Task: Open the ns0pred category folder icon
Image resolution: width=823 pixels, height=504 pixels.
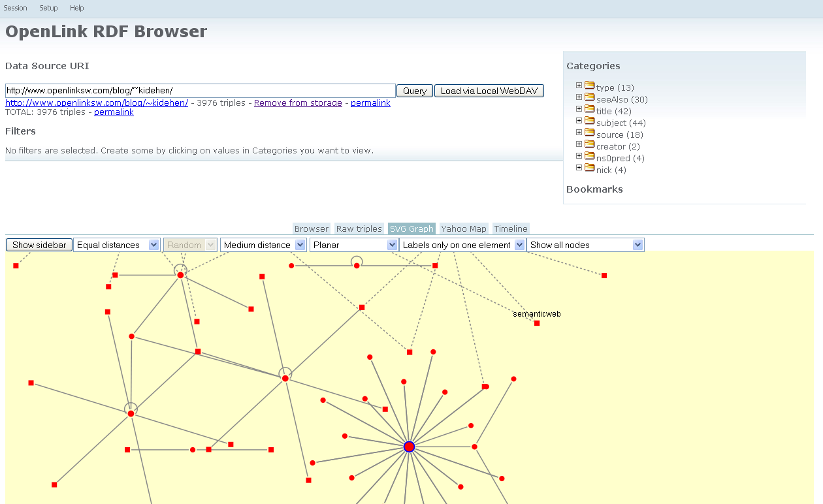Action: 589,156
